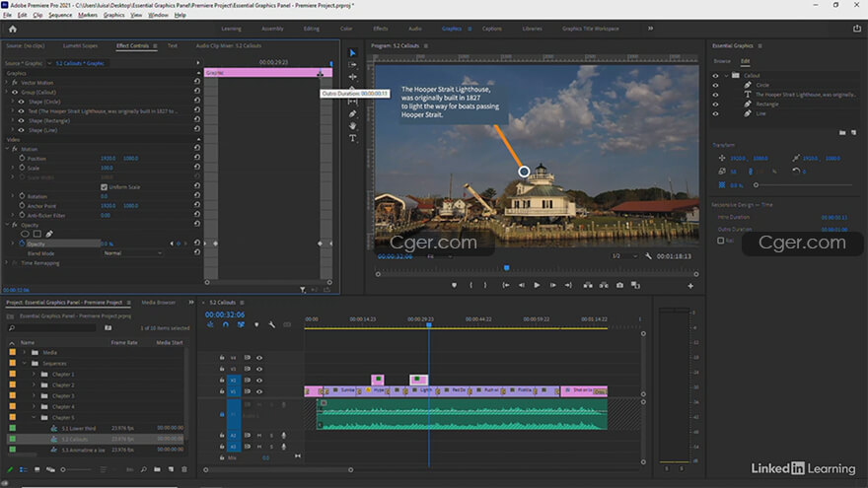Hide the Callout group in Essential Graphics
The image size is (868, 488).
tap(715, 76)
